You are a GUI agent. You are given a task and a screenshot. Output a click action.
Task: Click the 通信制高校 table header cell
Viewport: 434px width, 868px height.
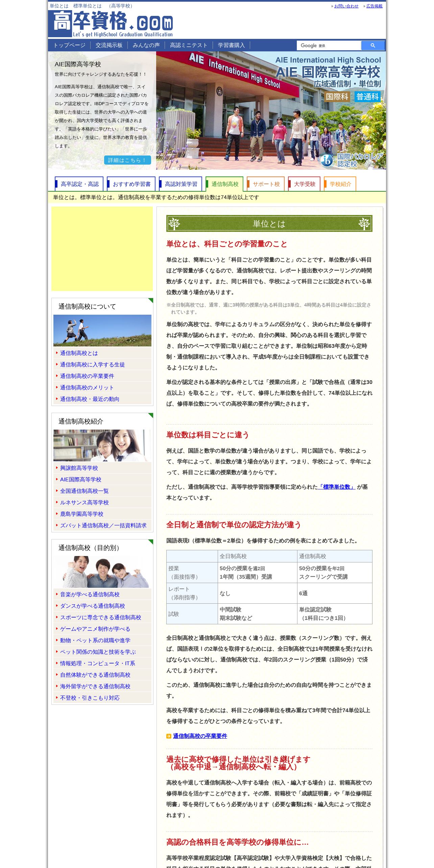point(335,556)
